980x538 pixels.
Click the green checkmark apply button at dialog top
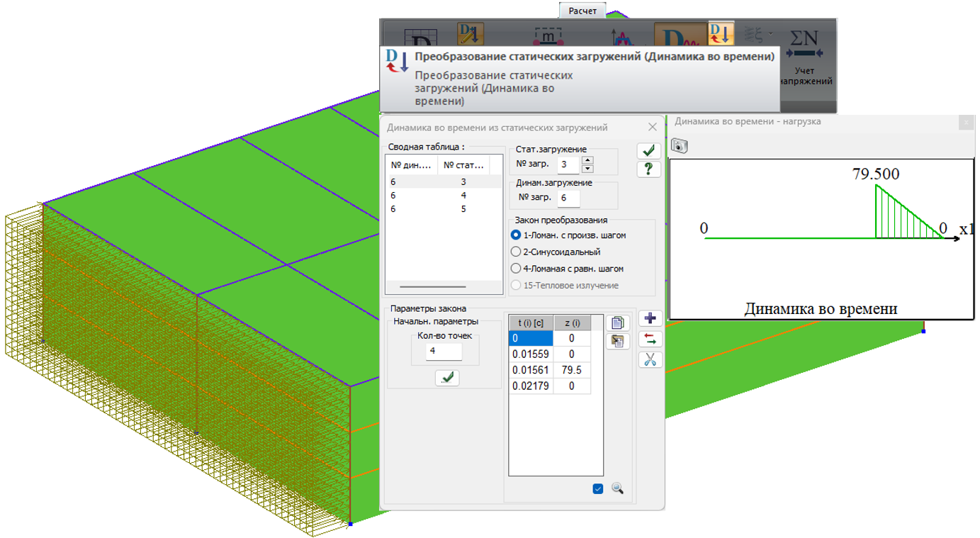point(648,150)
